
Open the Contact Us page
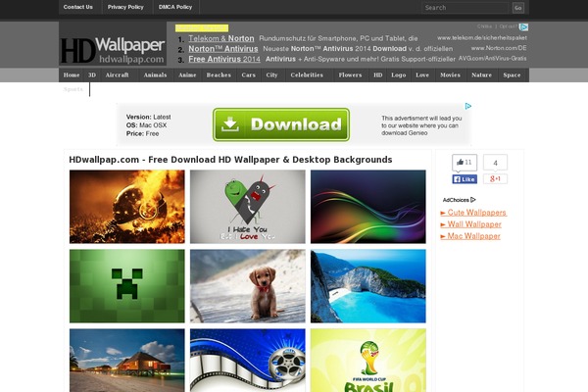click(x=78, y=7)
